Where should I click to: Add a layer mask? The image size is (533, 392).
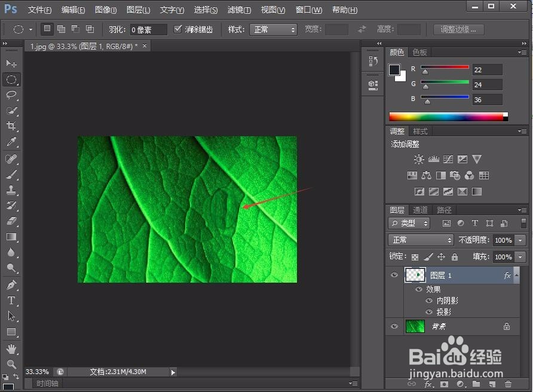pos(445,384)
